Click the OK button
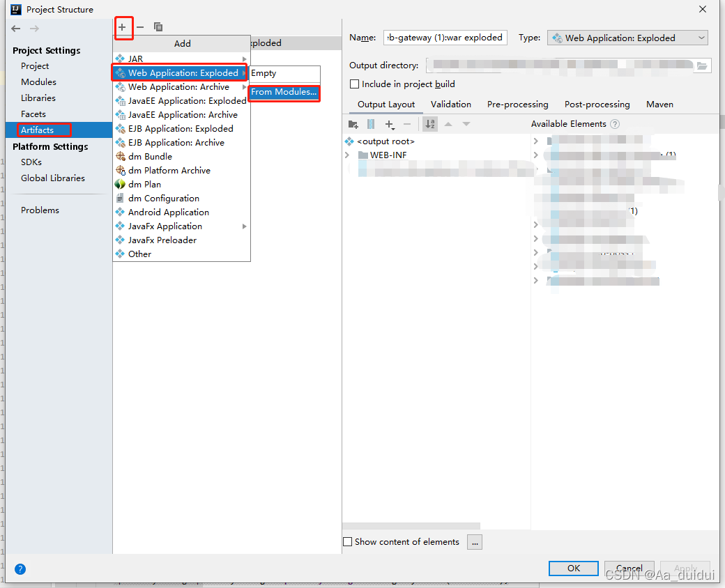 [x=573, y=568]
